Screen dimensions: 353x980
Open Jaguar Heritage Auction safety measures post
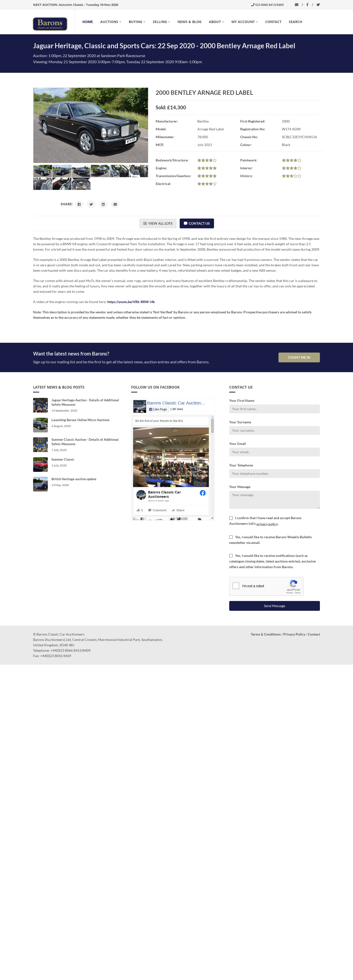85,402
